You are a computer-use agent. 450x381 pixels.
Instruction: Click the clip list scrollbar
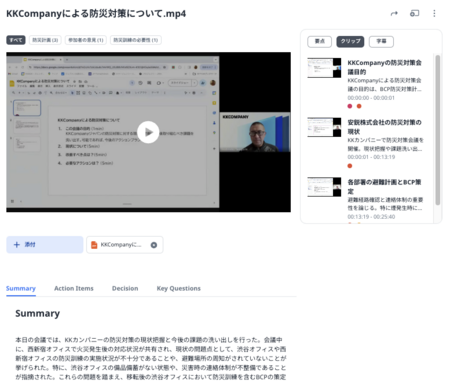[x=438, y=130]
